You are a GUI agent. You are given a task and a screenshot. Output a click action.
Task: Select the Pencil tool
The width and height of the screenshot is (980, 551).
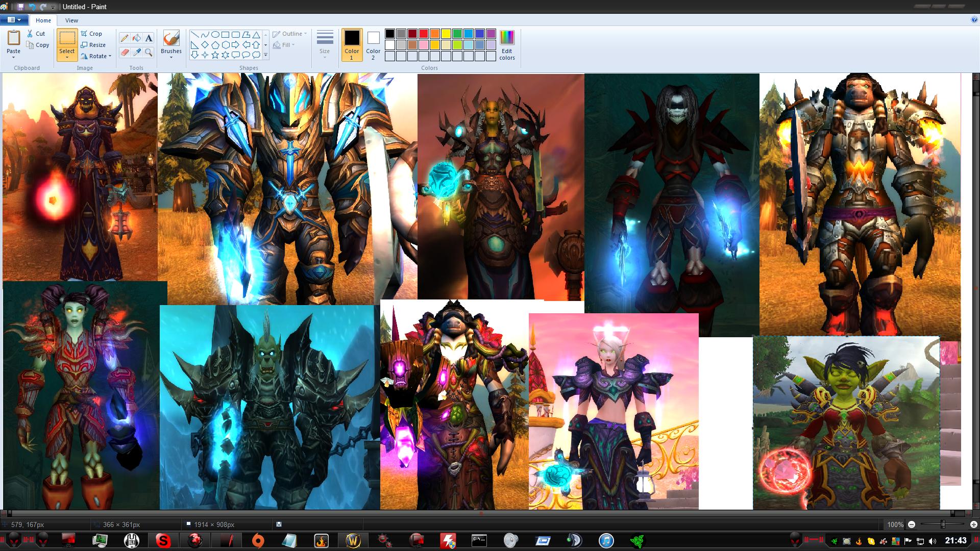(125, 38)
